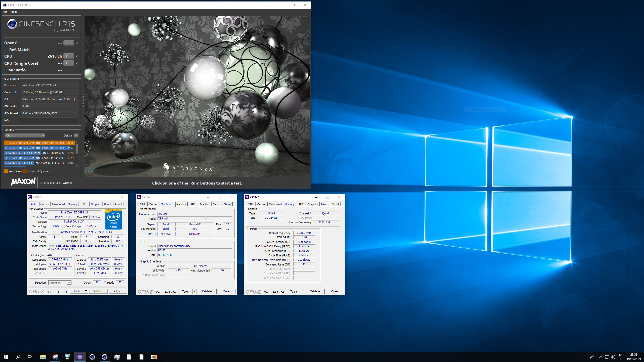Viewport: 644px width, 362px height.
Task: Select ranking row 2 with score 2462
Action: (x=39, y=148)
